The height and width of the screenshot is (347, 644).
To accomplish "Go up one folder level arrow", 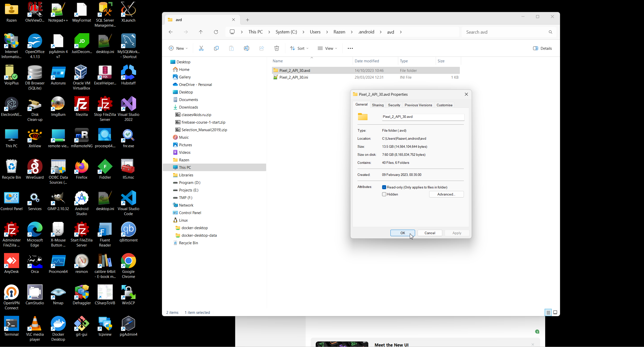I will click(200, 32).
